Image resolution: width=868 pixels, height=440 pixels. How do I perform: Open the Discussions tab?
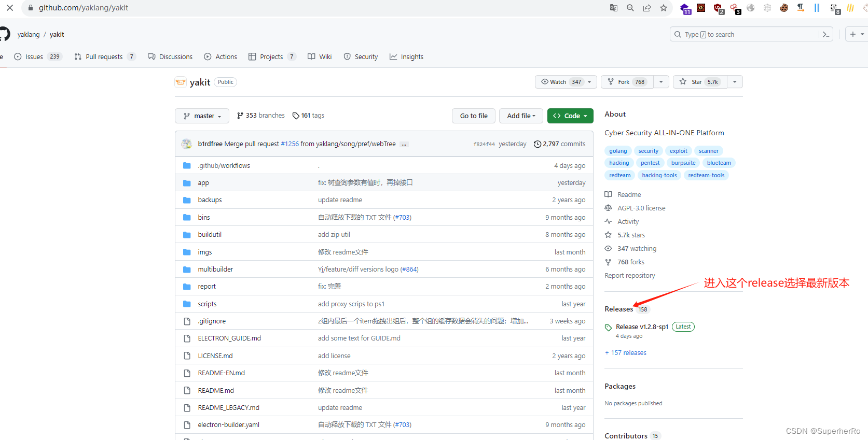pos(170,56)
